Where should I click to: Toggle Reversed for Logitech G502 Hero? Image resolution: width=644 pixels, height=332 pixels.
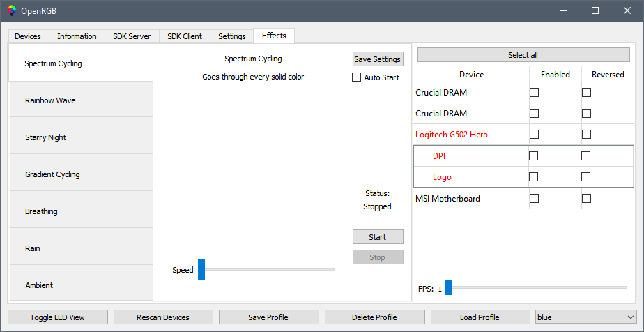point(586,134)
